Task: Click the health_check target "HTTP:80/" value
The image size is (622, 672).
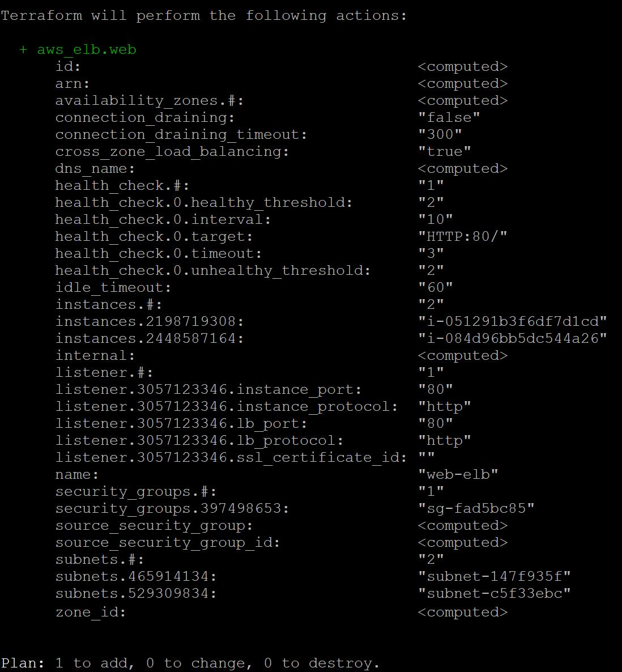Action: point(462,236)
